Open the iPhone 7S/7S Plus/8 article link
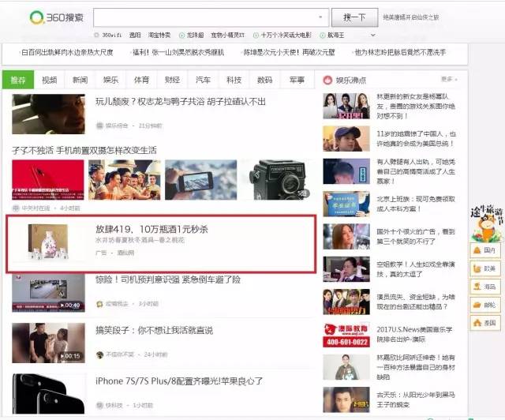Screen dimensions: 505x420 coord(179,381)
